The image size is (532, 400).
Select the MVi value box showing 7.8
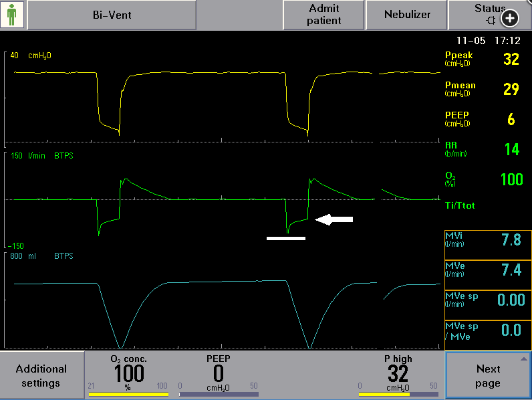click(488, 240)
